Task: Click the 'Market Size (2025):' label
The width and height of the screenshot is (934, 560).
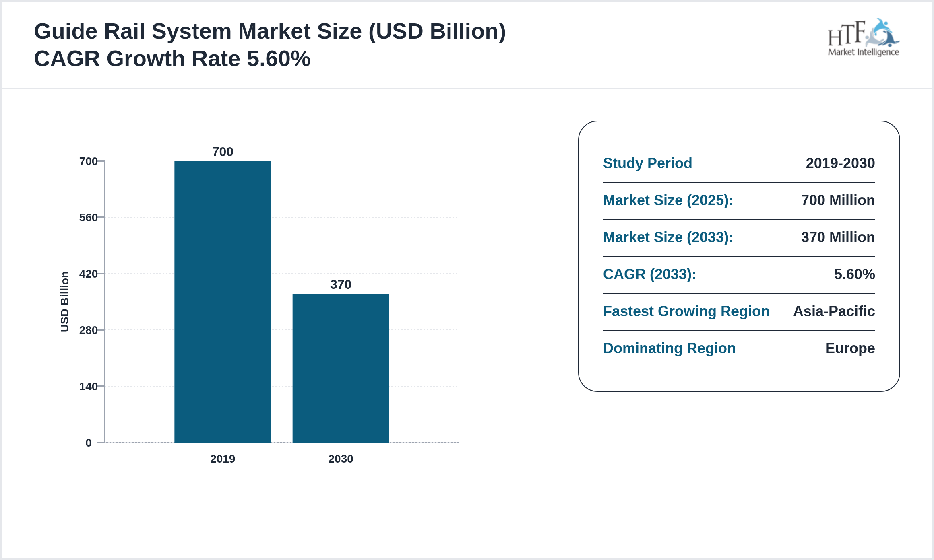Action: tap(668, 200)
